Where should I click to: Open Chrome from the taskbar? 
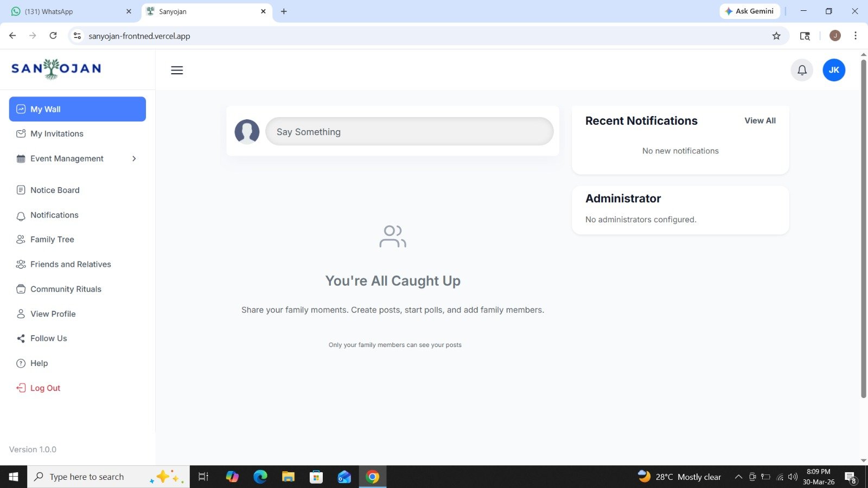(372, 477)
